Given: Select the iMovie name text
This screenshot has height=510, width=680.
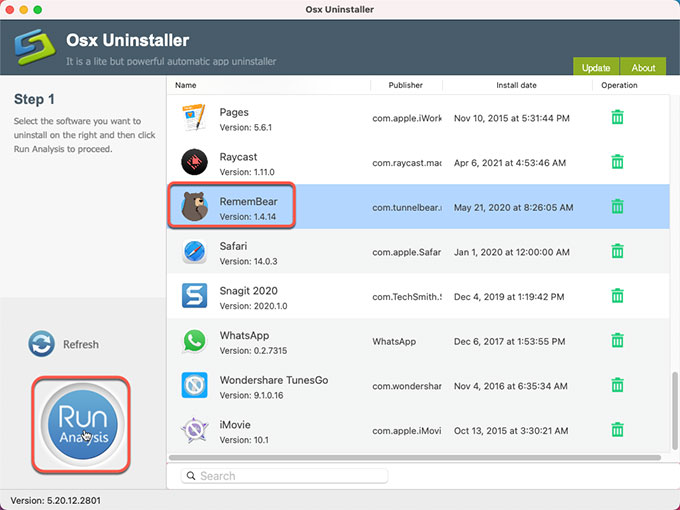Looking at the screenshot, I should click(235, 425).
